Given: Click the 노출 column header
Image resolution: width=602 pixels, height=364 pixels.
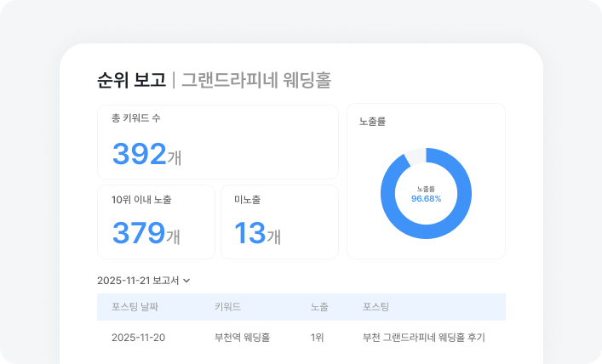Looking at the screenshot, I should coord(319,307).
